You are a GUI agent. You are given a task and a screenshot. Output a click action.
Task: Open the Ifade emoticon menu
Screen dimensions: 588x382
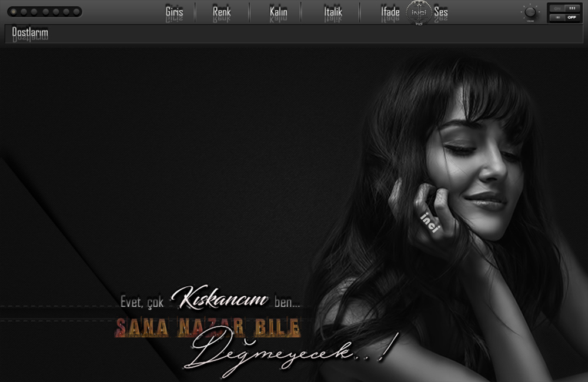[390, 12]
